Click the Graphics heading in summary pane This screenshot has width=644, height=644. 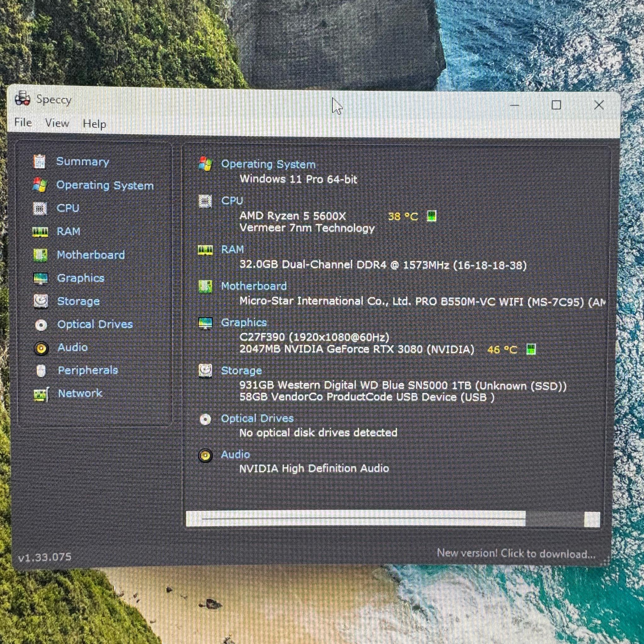244,322
